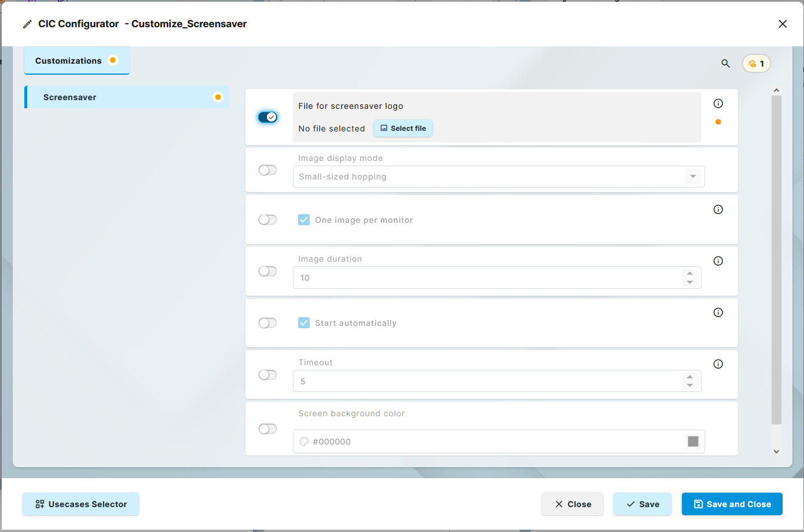Disable the File for screensaver logo toggle
Viewport: 804px width, 532px height.
267,117
